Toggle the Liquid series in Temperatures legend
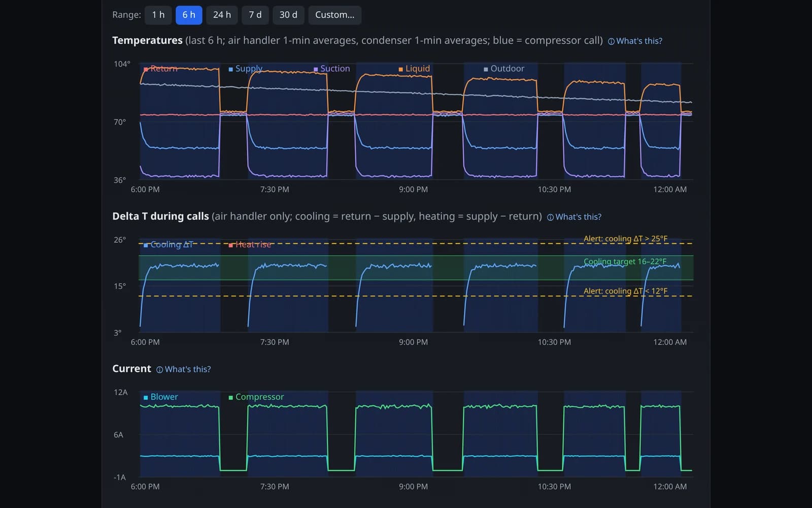The height and width of the screenshot is (508, 812). (x=414, y=69)
